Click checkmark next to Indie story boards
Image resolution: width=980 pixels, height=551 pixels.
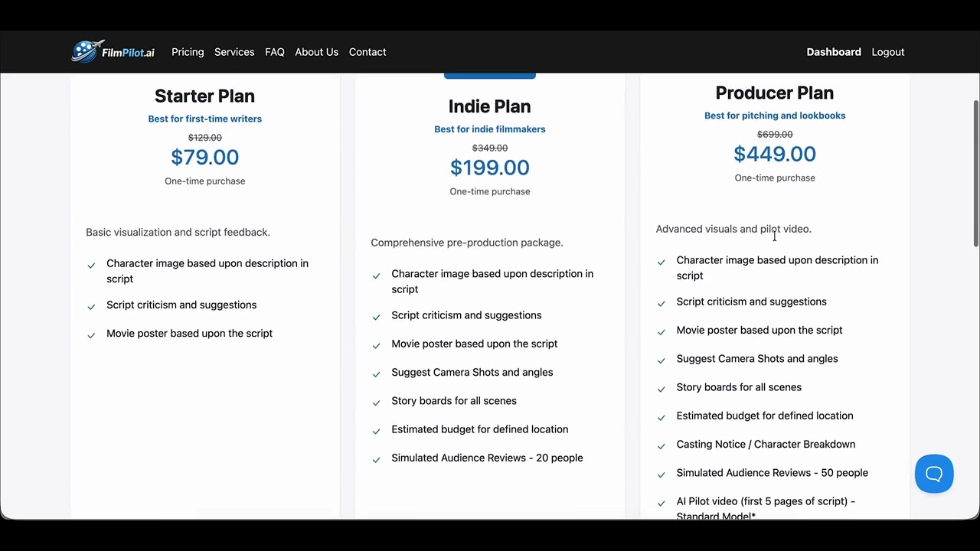tap(376, 403)
